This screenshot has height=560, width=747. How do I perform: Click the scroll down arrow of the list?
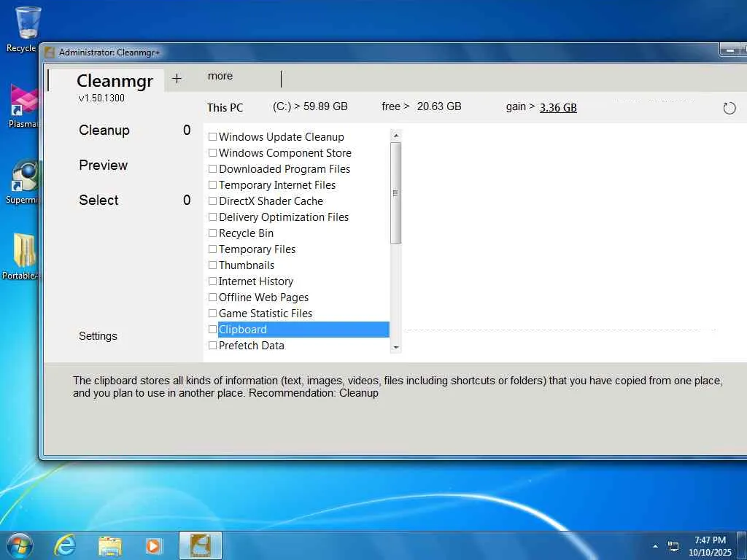[x=395, y=348]
